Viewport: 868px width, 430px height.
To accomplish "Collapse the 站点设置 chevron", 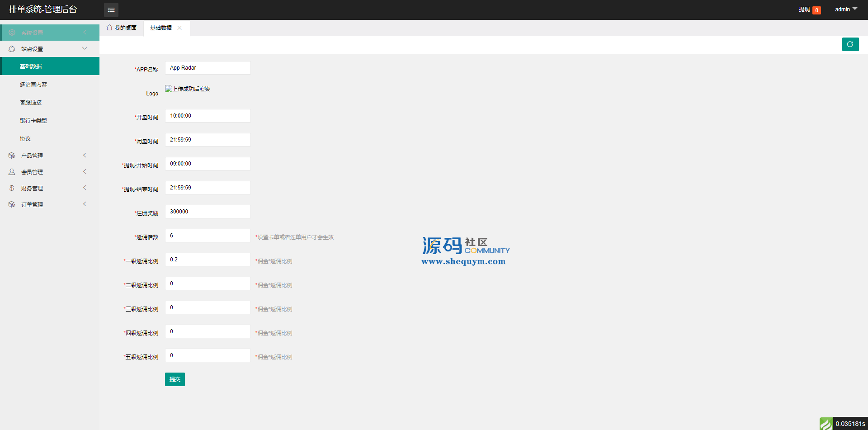I will pos(85,48).
